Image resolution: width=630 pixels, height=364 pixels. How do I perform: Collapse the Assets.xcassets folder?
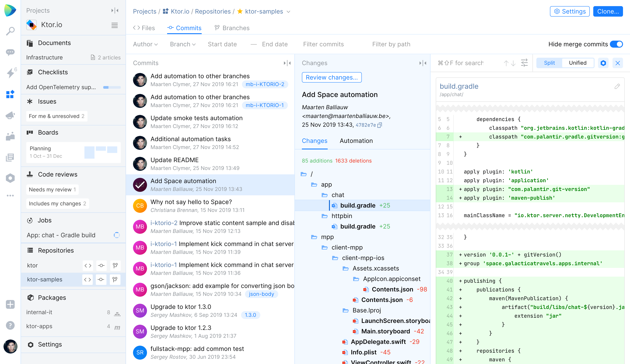coord(345,268)
